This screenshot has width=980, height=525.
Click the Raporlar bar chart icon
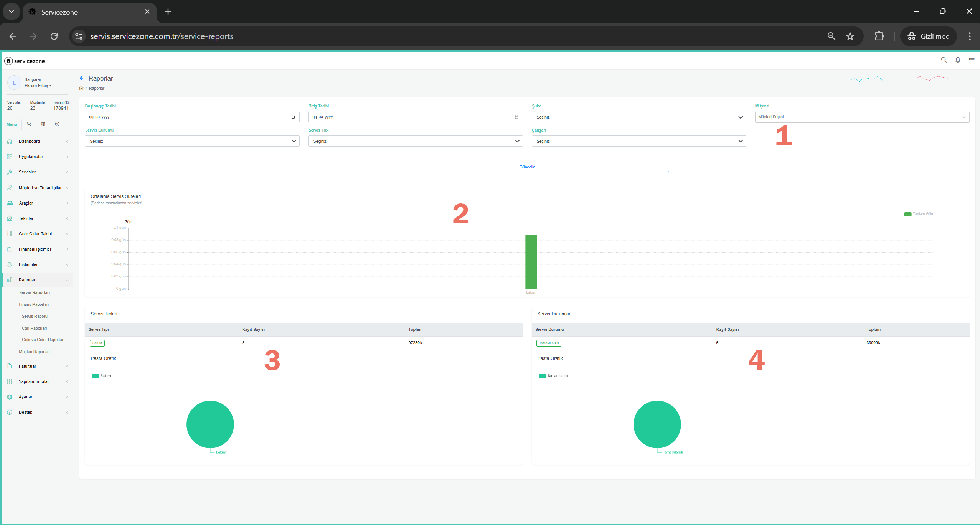click(10, 280)
